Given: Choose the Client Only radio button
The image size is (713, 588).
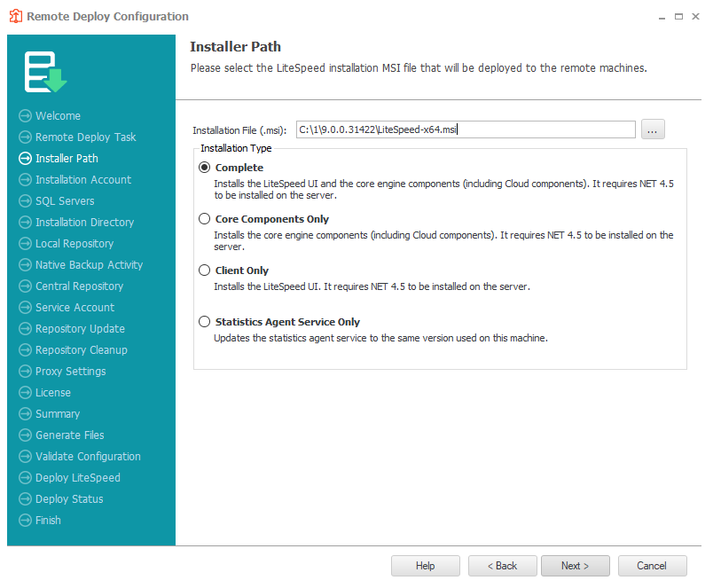Looking at the screenshot, I should 204,270.
